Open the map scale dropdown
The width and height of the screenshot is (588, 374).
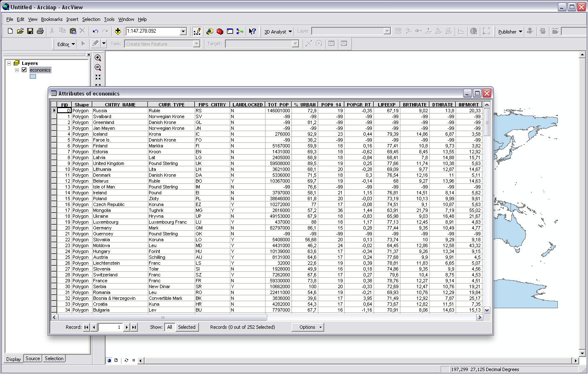[x=183, y=31]
